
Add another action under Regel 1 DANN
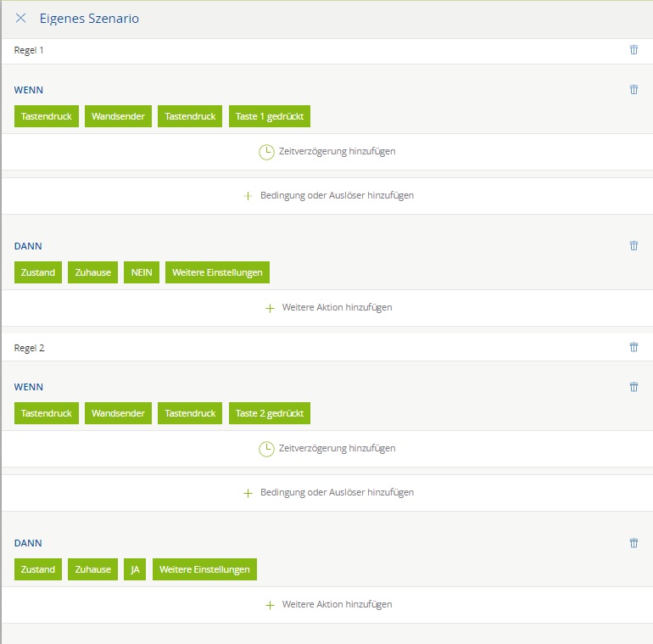click(327, 308)
